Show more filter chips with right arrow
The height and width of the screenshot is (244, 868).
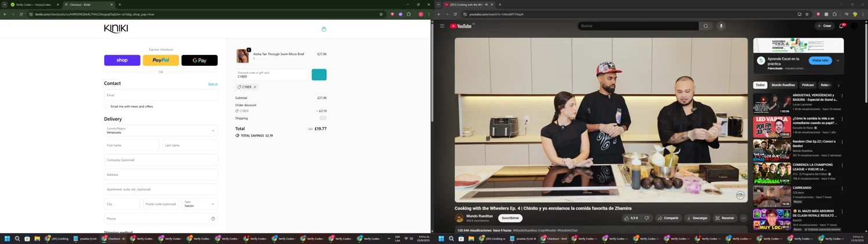tap(838, 85)
